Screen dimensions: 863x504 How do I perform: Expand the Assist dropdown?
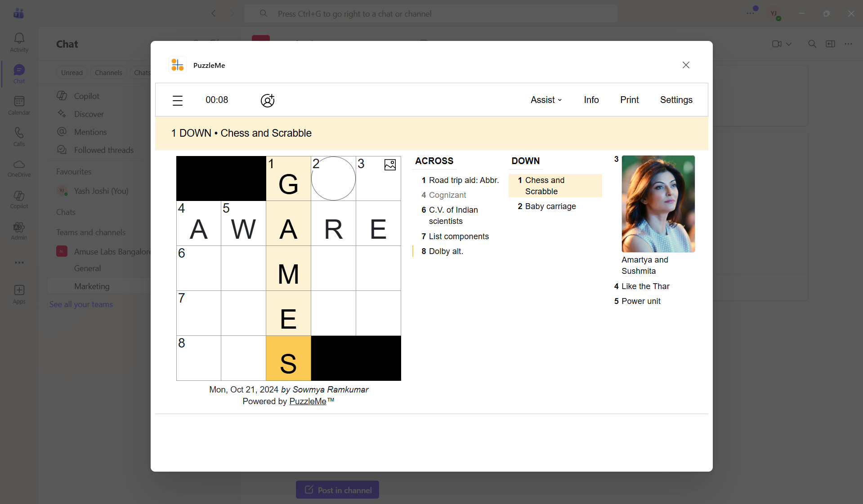click(x=546, y=100)
